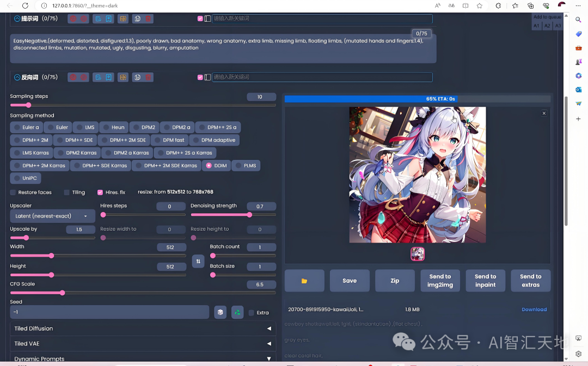
Task: Collapse the 提示词 section chevron
Action: tap(17, 18)
